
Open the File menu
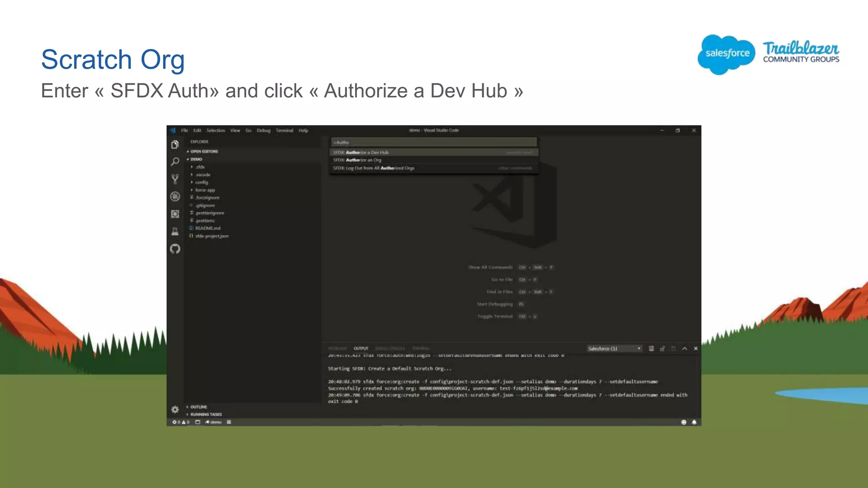point(185,130)
